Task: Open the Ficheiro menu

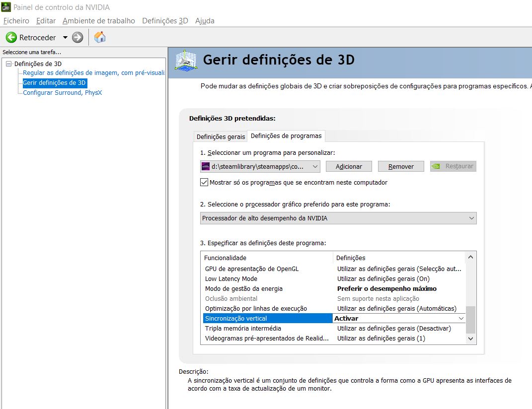Action: point(16,21)
